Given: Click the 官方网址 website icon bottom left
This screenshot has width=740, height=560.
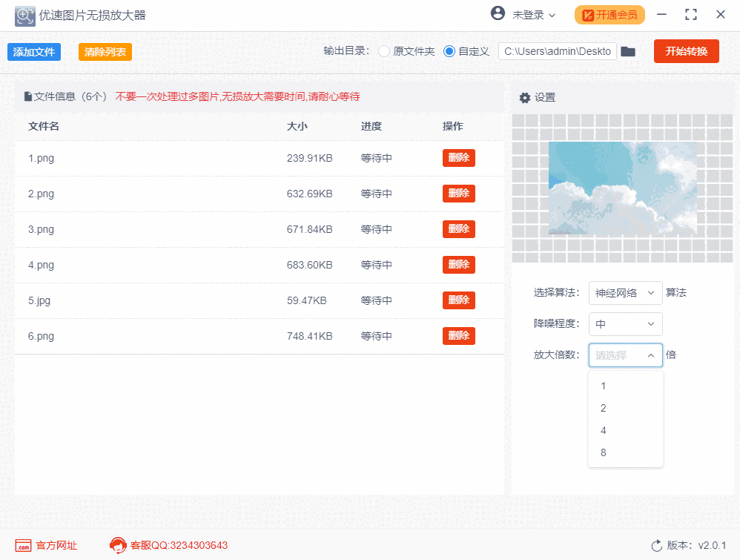Looking at the screenshot, I should pos(24,544).
